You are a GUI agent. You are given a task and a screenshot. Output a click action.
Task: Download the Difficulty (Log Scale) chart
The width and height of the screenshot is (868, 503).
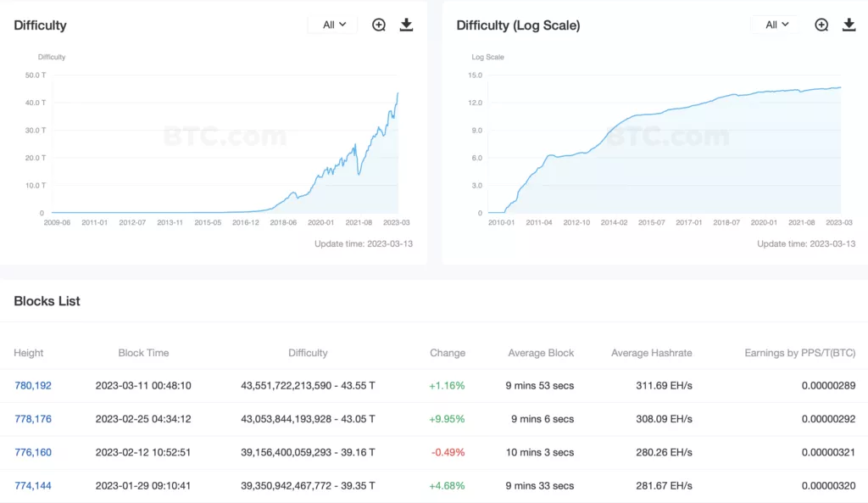click(849, 25)
